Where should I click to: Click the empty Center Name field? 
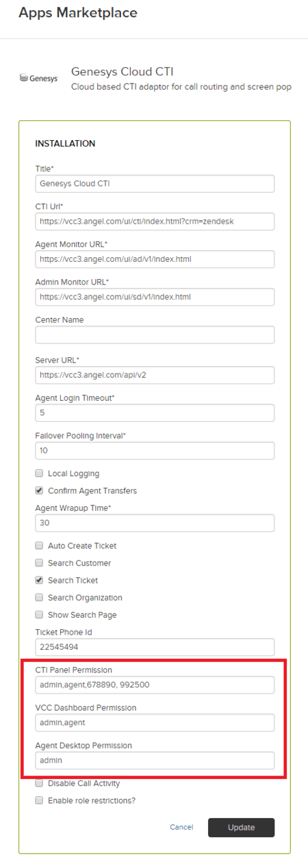tap(155, 334)
